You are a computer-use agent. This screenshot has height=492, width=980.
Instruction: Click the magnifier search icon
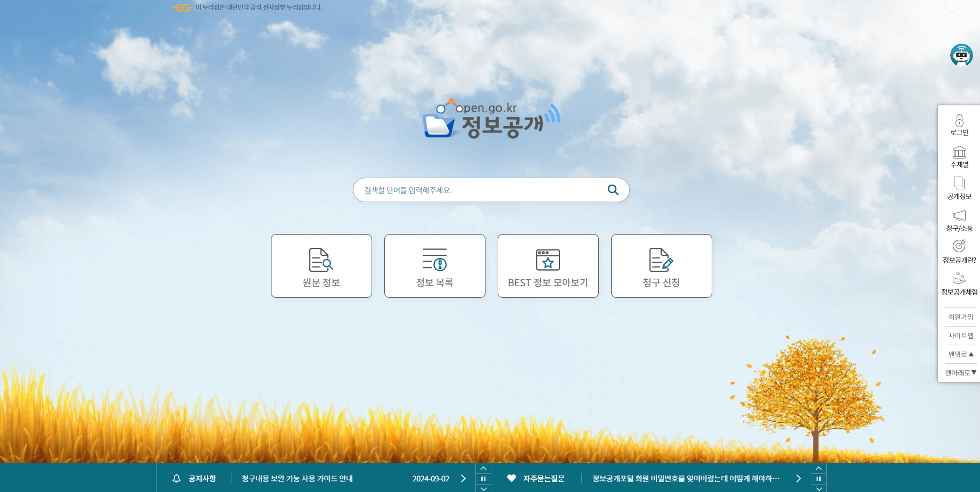tap(613, 190)
